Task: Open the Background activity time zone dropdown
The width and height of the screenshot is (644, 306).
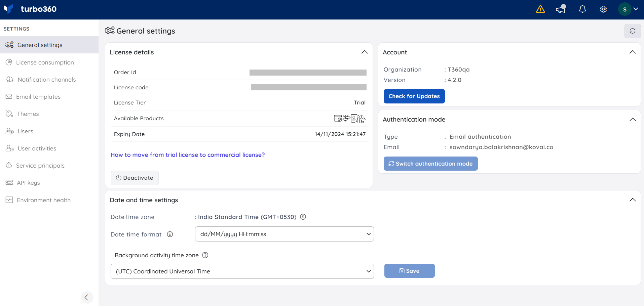Action: pos(242,271)
